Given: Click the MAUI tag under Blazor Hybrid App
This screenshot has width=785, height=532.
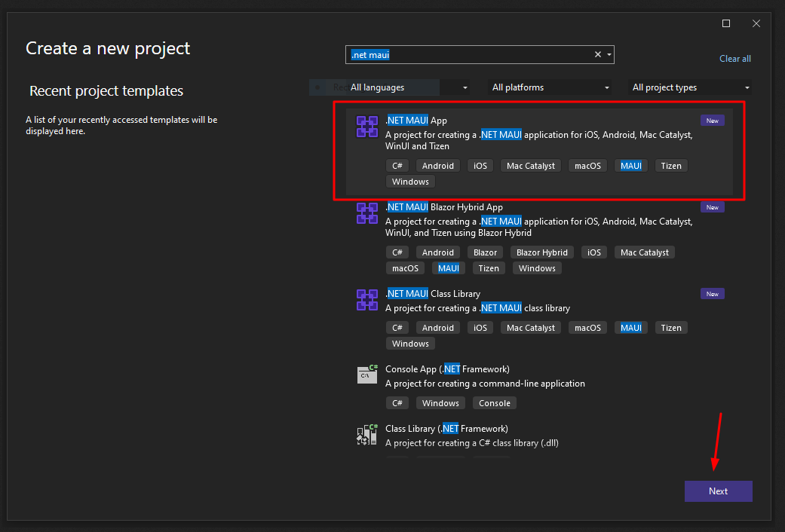Looking at the screenshot, I should pyautogui.click(x=449, y=268).
